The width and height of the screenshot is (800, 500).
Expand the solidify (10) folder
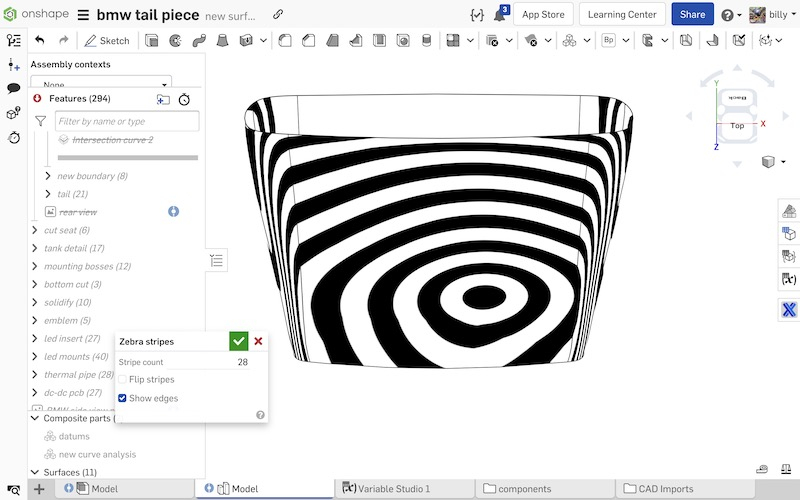click(x=35, y=303)
